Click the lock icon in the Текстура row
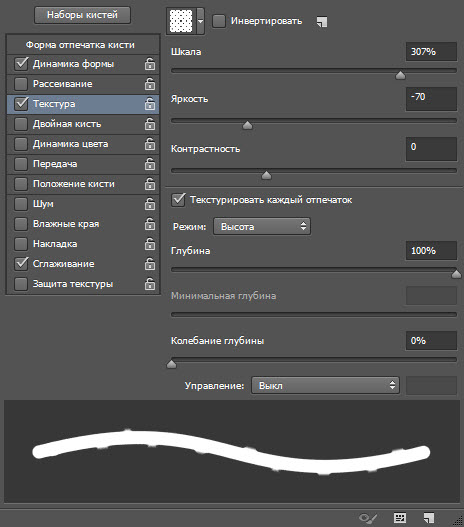Screen dimensions: 464x527 coord(150,104)
